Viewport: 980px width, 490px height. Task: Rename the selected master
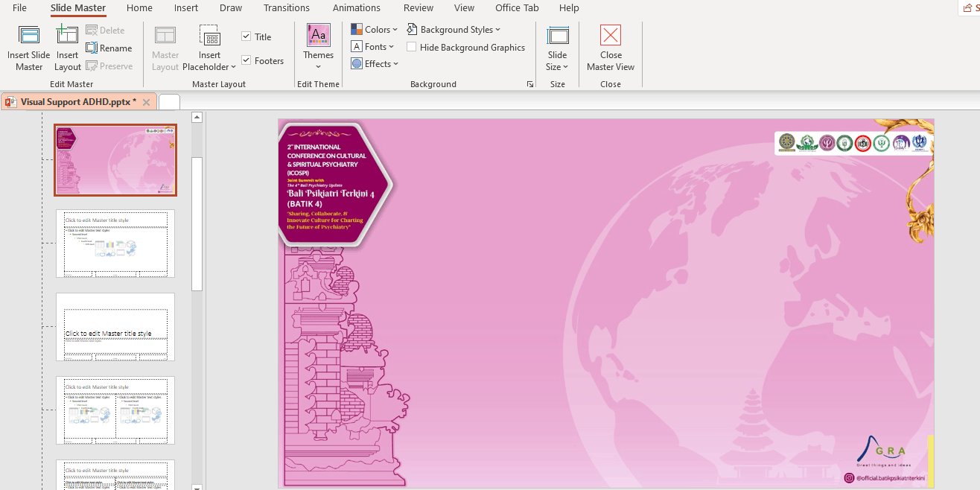(109, 48)
